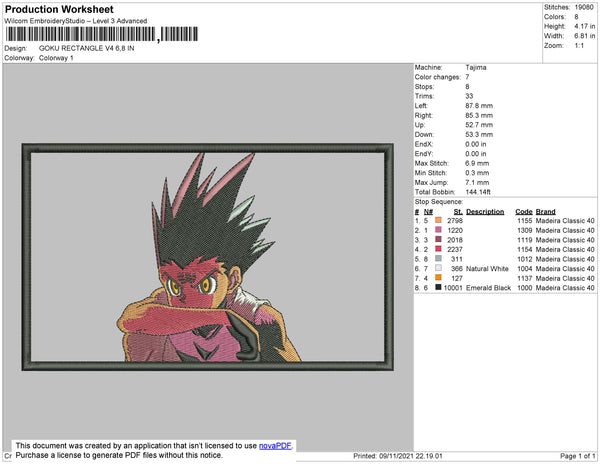Click stitch count 1220 in row 2
The height and width of the screenshot is (464, 600).
(455, 230)
